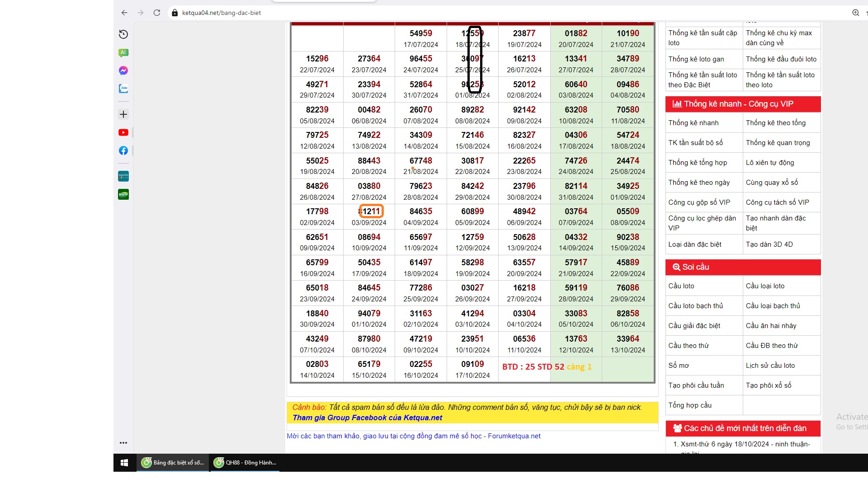Open the Forumketqua.net invitation link
Viewport: 868px width, 488px height.
pyautogui.click(x=413, y=436)
